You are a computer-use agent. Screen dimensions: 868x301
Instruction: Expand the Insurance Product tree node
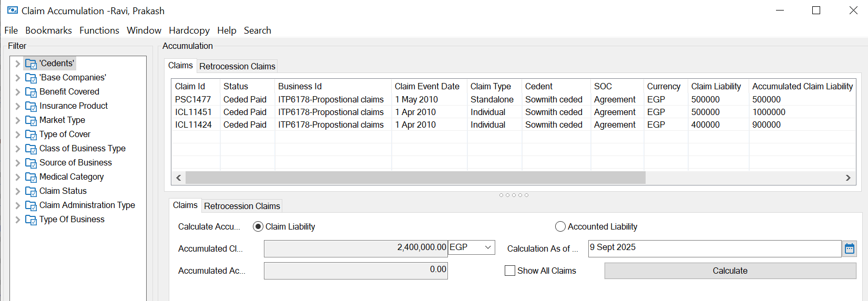[17, 106]
